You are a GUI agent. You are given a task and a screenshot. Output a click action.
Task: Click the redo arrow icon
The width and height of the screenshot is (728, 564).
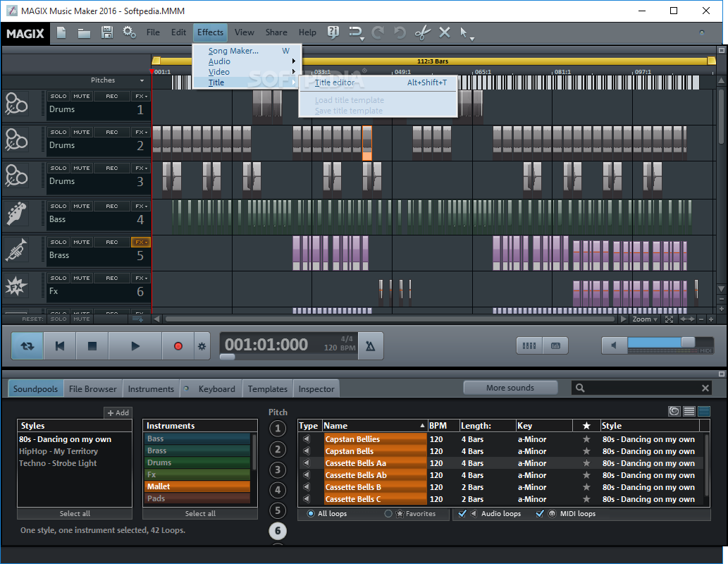(x=378, y=32)
